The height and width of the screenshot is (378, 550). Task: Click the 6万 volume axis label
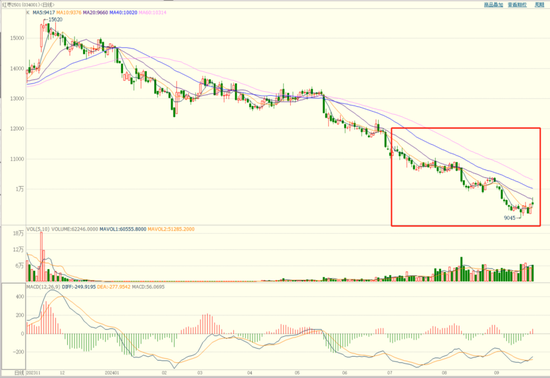(20, 266)
